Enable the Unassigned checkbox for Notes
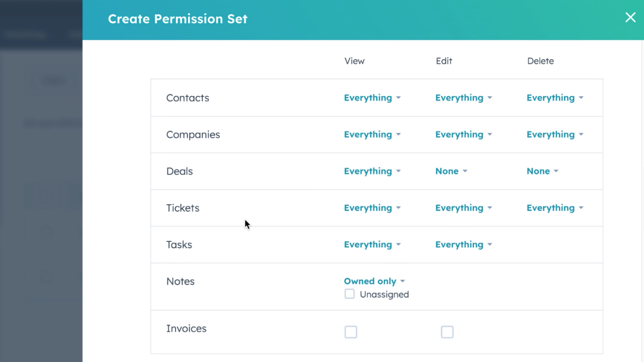Screen dimensions: 644x362 click(x=350, y=294)
